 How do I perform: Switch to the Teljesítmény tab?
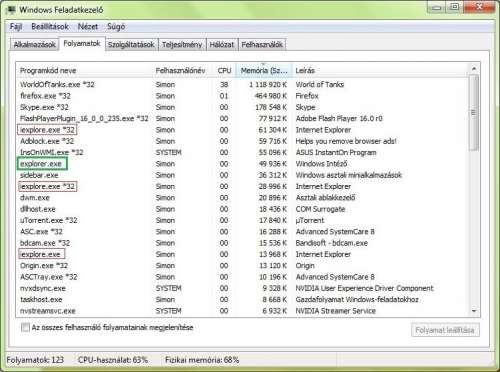pos(182,45)
